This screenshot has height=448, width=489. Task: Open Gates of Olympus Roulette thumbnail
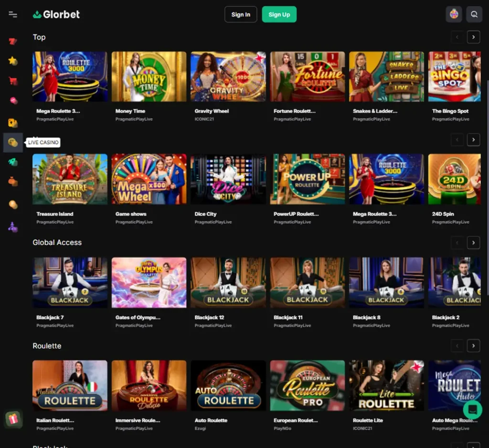(149, 282)
